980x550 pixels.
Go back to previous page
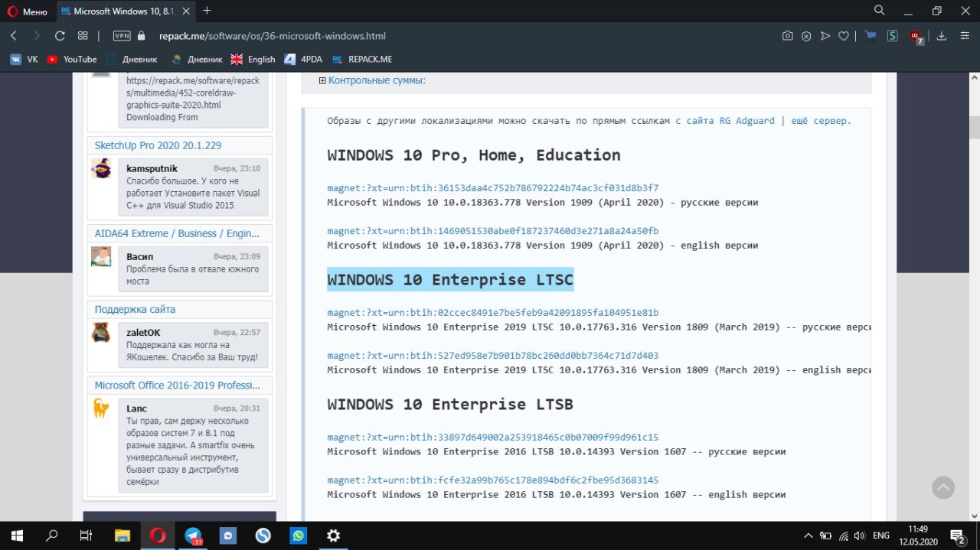[14, 36]
